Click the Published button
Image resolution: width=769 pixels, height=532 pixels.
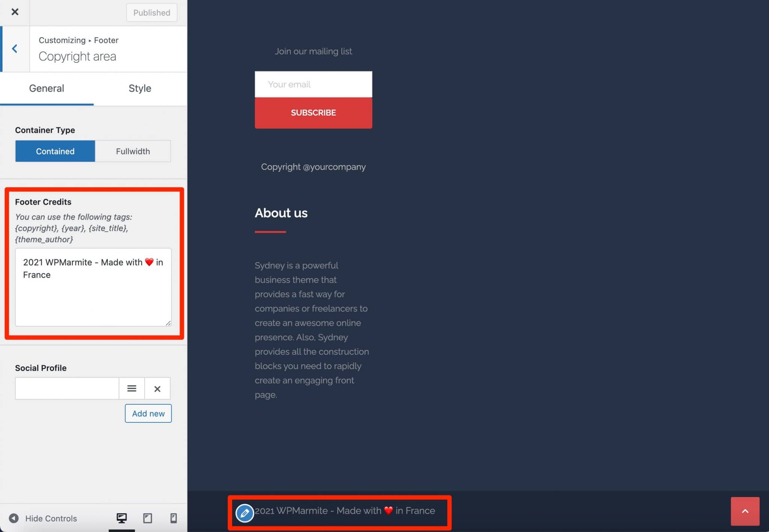tap(151, 12)
